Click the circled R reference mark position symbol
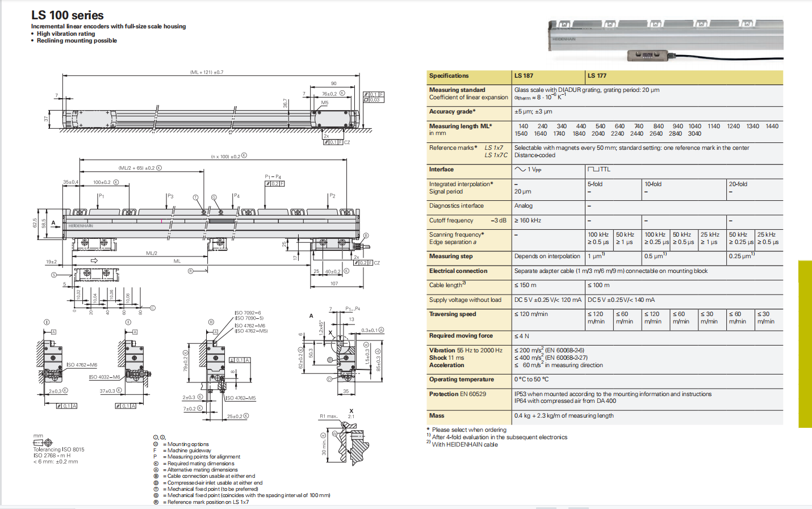Image resolution: width=812 pixels, height=509 pixels. coord(156,502)
